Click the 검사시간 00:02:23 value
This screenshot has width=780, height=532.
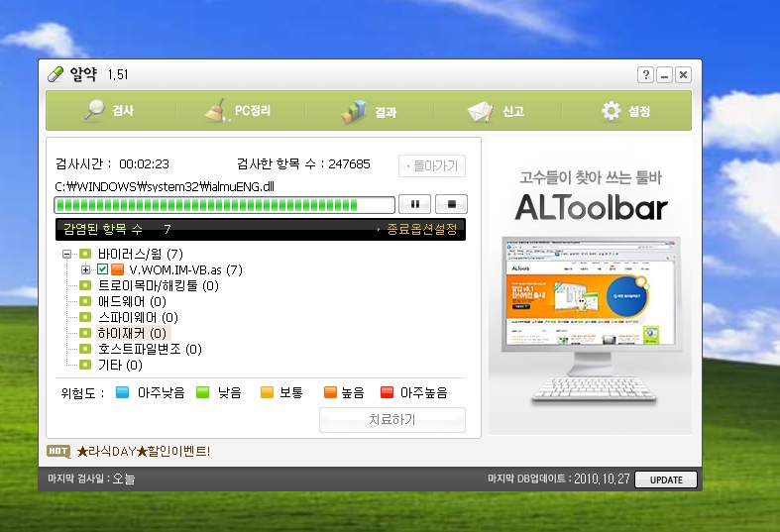145,164
